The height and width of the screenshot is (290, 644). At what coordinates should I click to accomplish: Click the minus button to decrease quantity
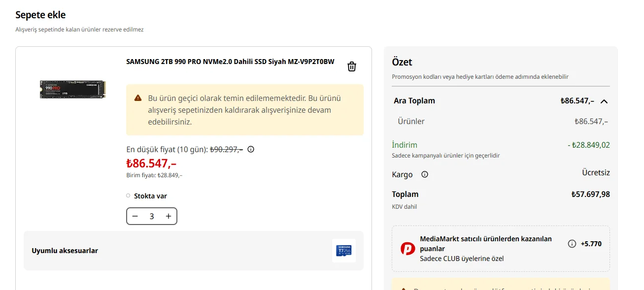point(135,216)
